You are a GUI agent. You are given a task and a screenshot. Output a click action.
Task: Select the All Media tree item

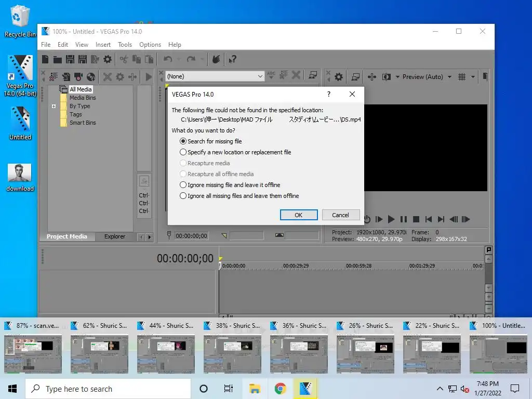point(81,89)
